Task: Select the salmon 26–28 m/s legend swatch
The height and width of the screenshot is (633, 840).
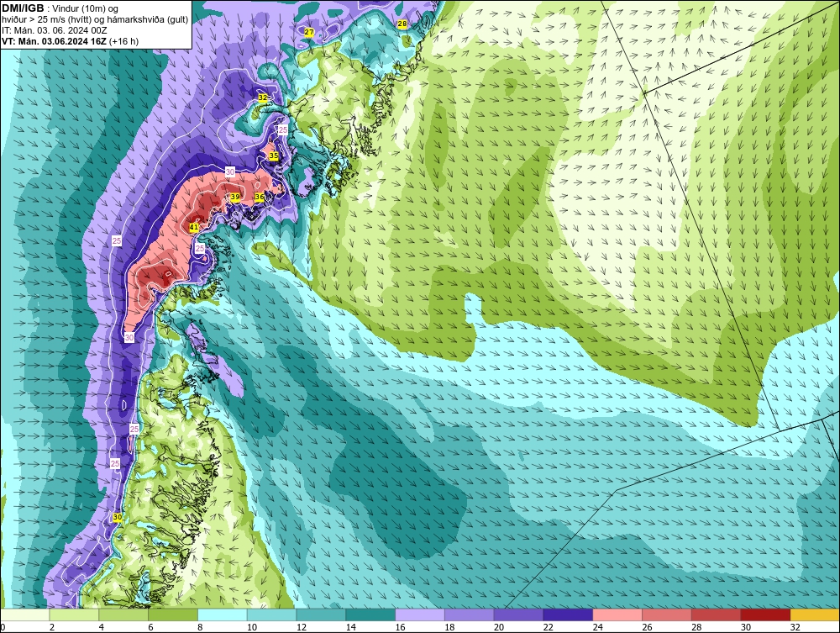Action: click(x=666, y=615)
